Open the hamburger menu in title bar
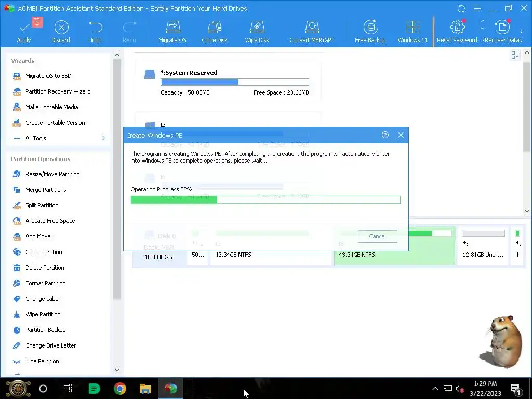532x399 pixels. point(477,8)
